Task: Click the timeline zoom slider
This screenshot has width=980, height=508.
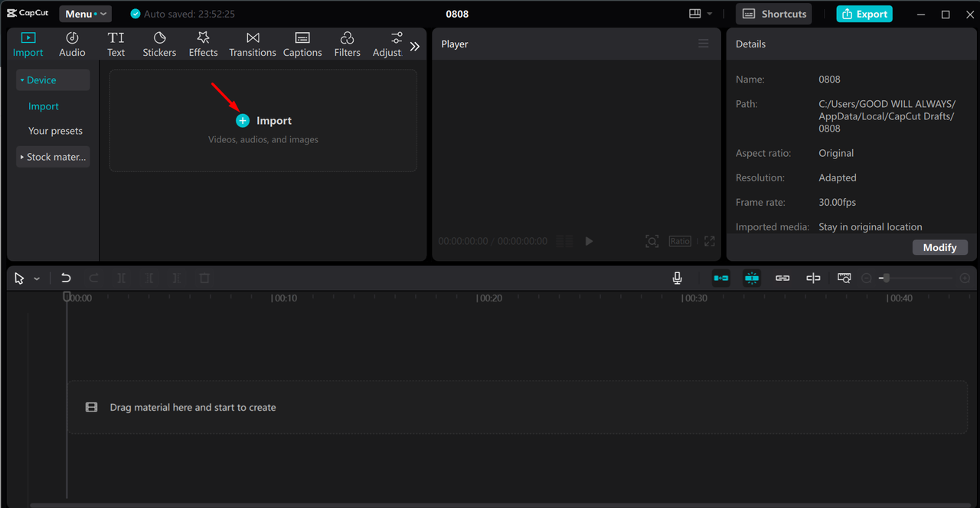Action: [x=916, y=278]
